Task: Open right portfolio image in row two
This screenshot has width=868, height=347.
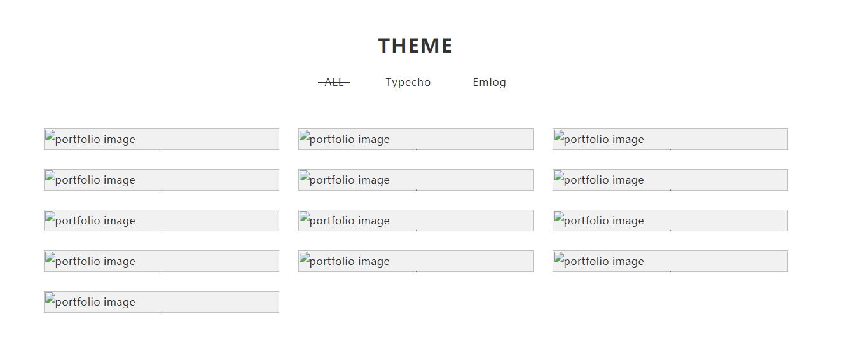Action: click(x=670, y=180)
